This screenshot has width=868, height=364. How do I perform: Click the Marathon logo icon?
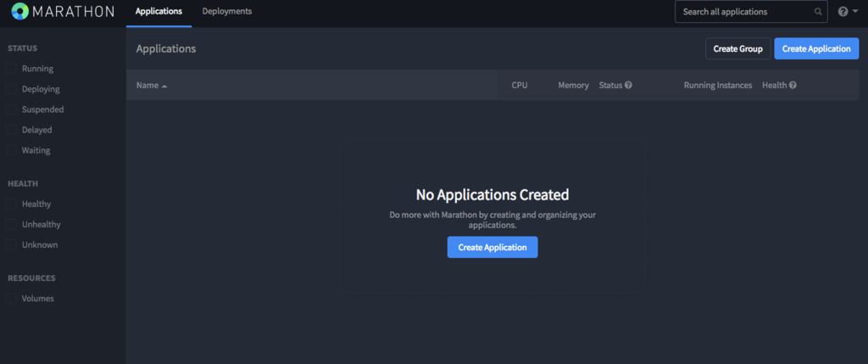click(x=19, y=11)
